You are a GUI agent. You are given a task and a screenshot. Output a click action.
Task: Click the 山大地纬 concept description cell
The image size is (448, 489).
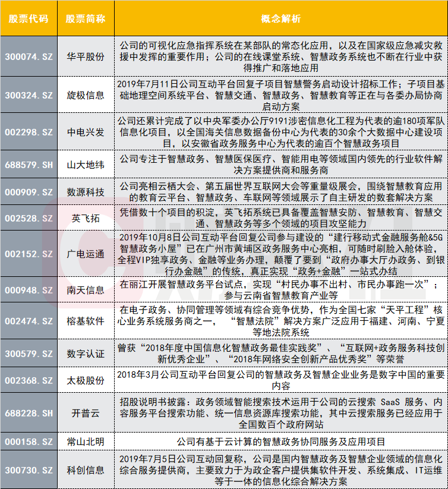(x=281, y=165)
